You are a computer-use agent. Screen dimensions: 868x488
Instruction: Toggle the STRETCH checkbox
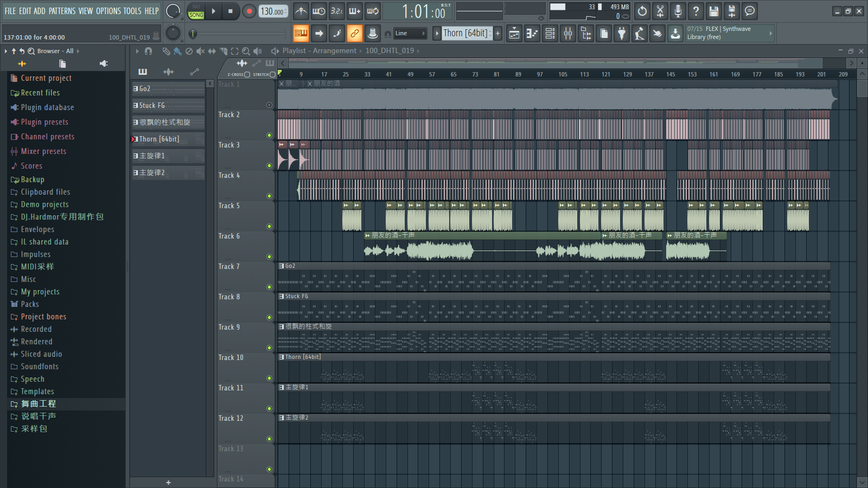pyautogui.click(x=272, y=74)
